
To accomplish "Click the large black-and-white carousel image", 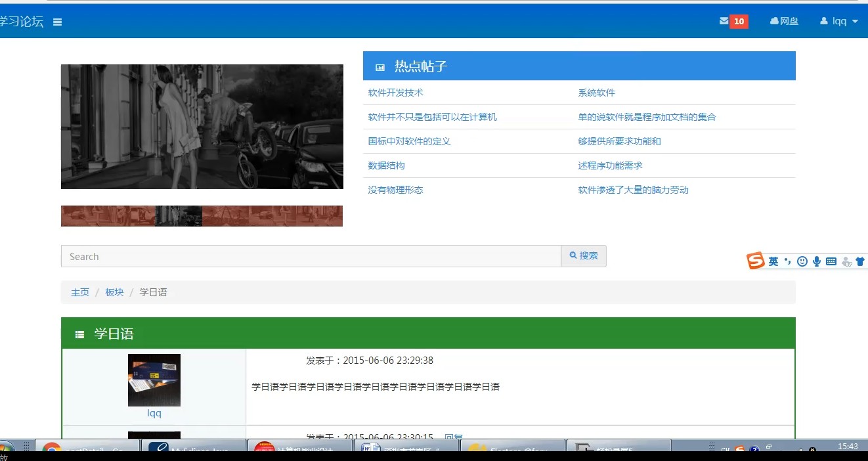I will (x=202, y=127).
